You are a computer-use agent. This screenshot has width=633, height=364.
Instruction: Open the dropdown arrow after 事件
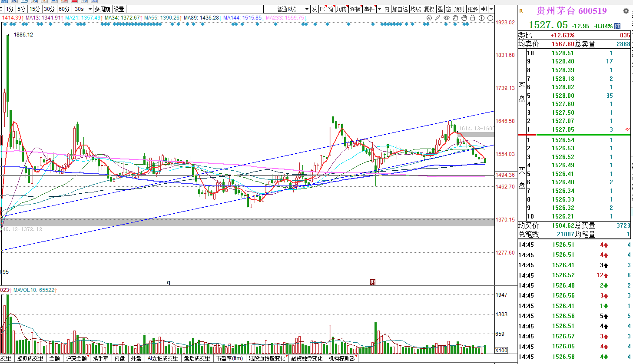click(379, 9)
